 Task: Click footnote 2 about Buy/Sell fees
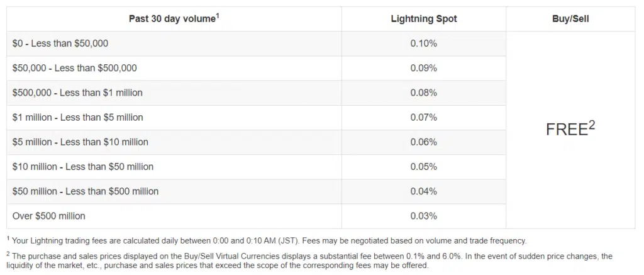tap(309, 261)
